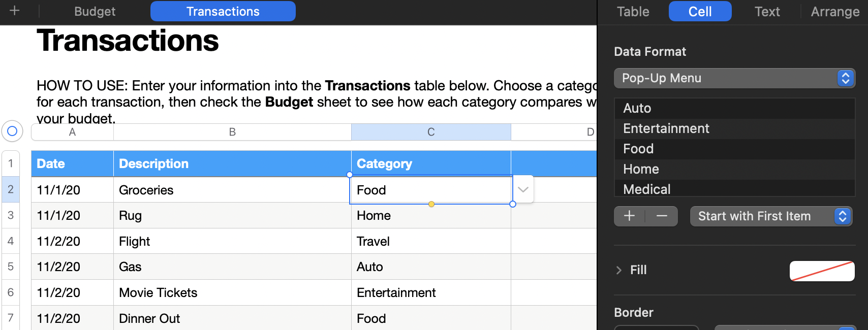This screenshot has height=330, width=868.
Task: Open the Data Format Pop-Up Menu dropdown
Action: (734, 78)
